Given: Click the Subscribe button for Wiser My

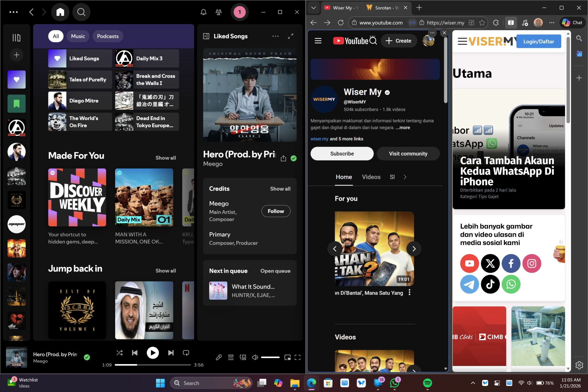Looking at the screenshot, I should (x=342, y=154).
